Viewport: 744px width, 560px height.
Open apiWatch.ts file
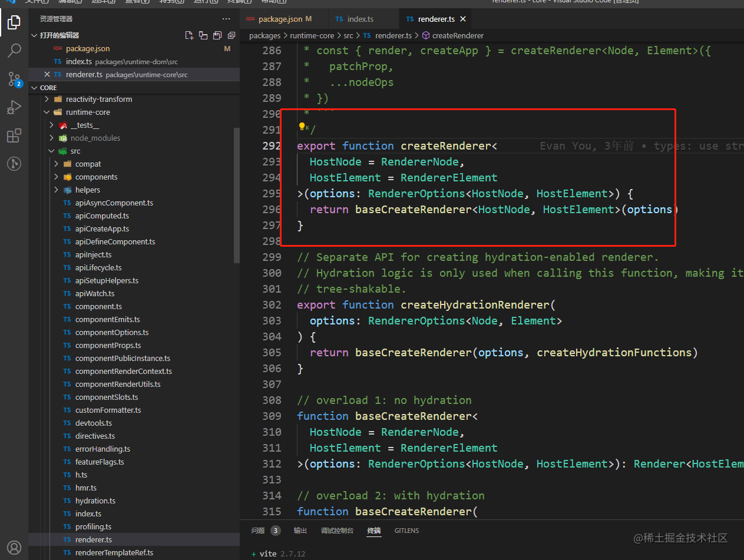95,293
